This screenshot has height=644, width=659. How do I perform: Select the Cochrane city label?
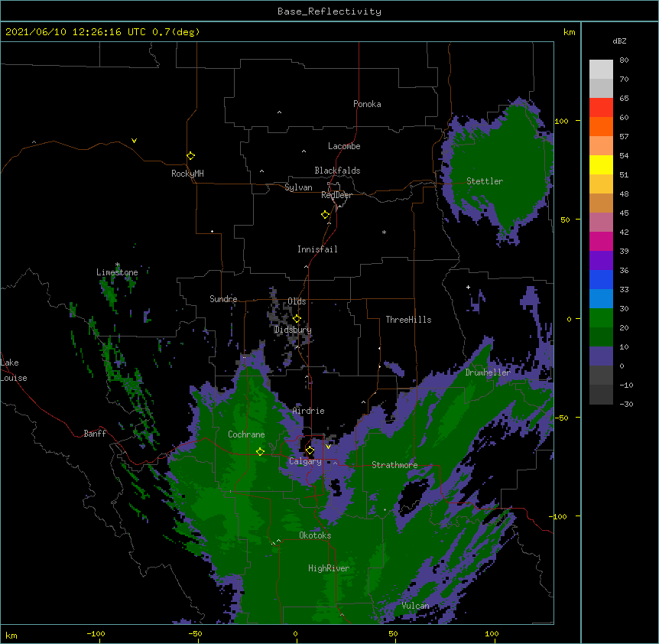[246, 434]
